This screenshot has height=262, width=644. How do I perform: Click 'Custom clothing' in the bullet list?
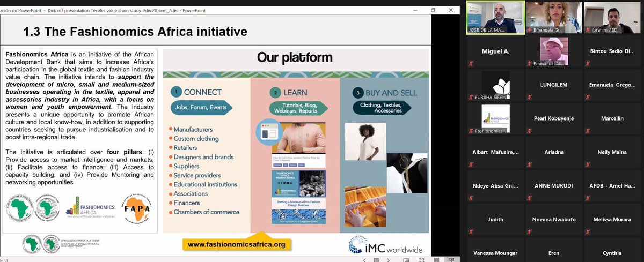196,138
